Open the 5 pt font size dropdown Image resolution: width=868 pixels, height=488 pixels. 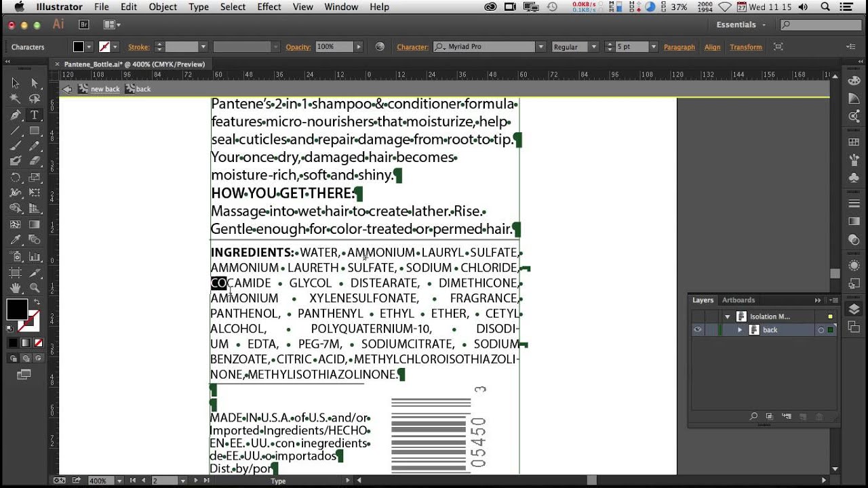(x=653, y=47)
